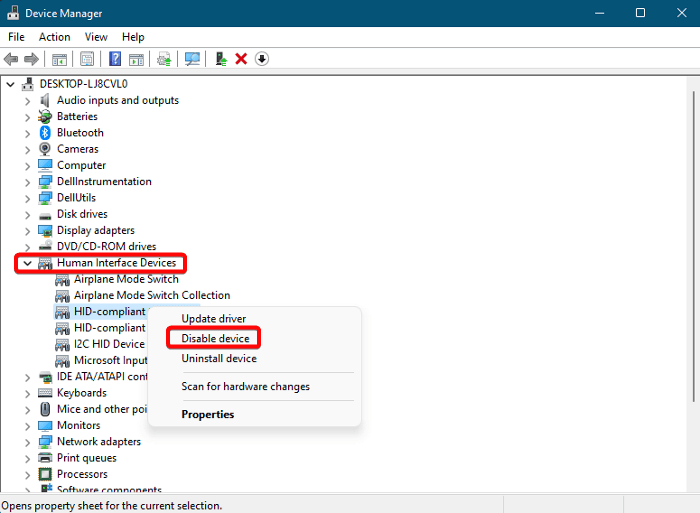Click Show/Hide Console Tree toolbar icon
This screenshot has height=513, width=700.
pyautogui.click(x=59, y=59)
